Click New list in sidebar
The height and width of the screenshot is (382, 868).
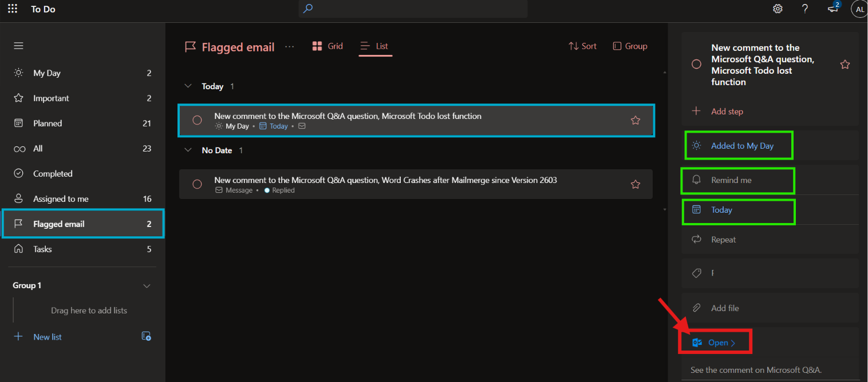point(48,337)
